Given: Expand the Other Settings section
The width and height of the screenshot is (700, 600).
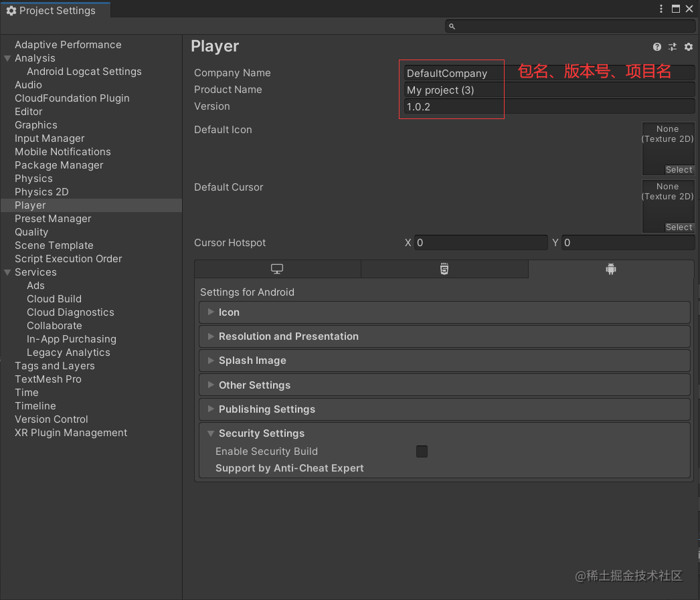Looking at the screenshot, I should tap(444, 385).
